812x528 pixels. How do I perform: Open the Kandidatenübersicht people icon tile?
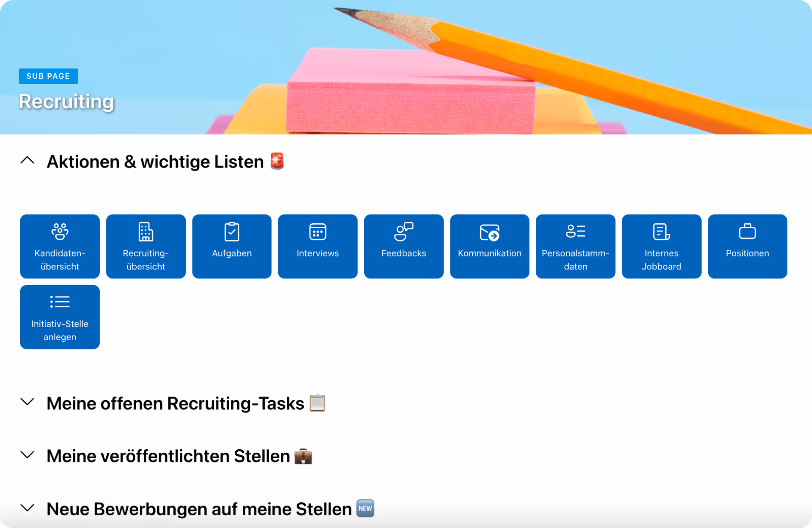click(60, 232)
